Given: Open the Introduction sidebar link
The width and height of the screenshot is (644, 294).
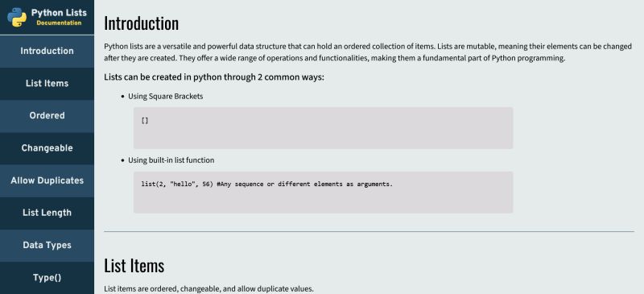Looking at the screenshot, I should 47,51.
